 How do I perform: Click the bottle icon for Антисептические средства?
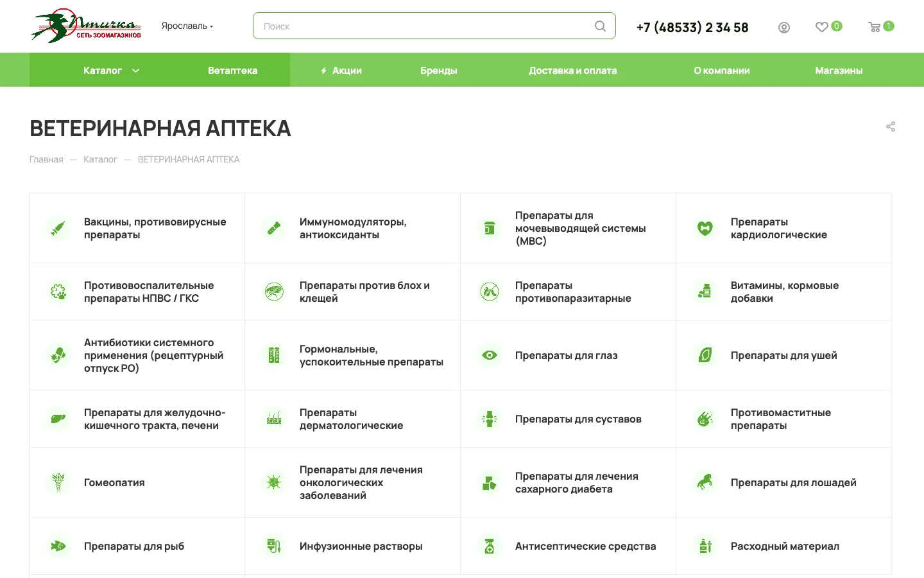click(x=490, y=546)
